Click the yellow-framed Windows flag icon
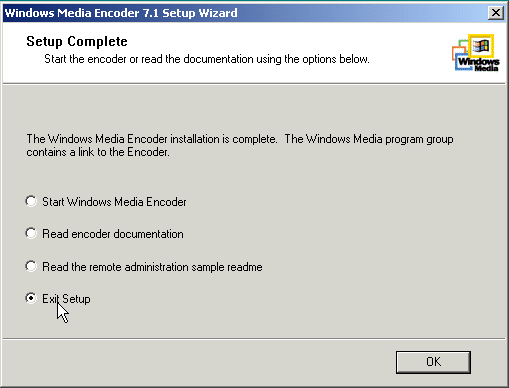The height and width of the screenshot is (388, 509). tap(481, 46)
